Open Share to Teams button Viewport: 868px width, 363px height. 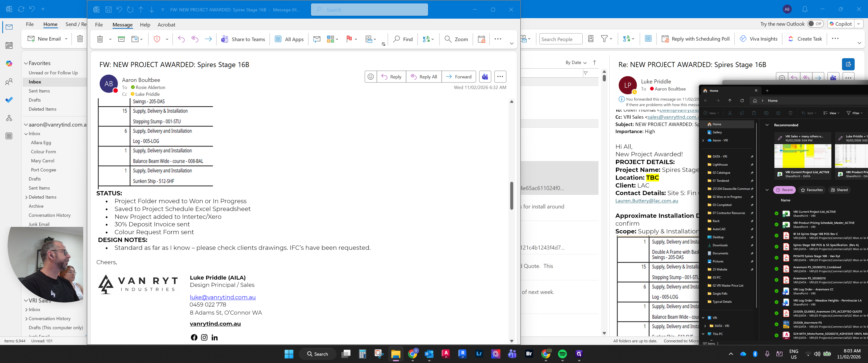243,39
